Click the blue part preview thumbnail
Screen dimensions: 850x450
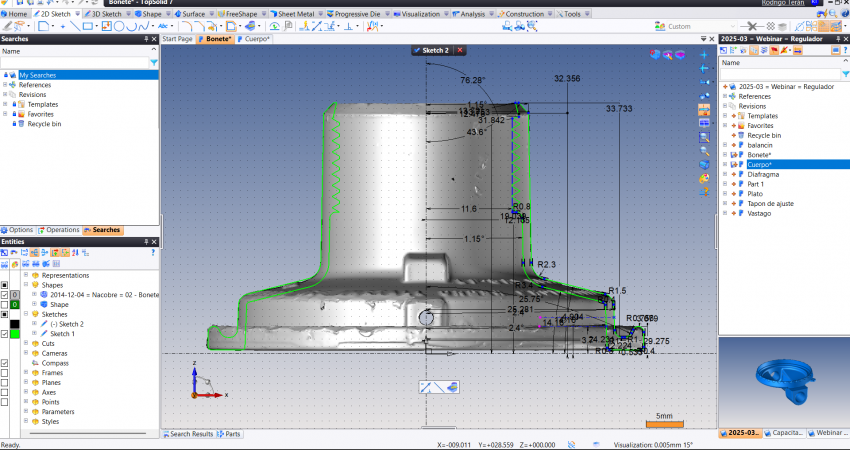coord(785,382)
